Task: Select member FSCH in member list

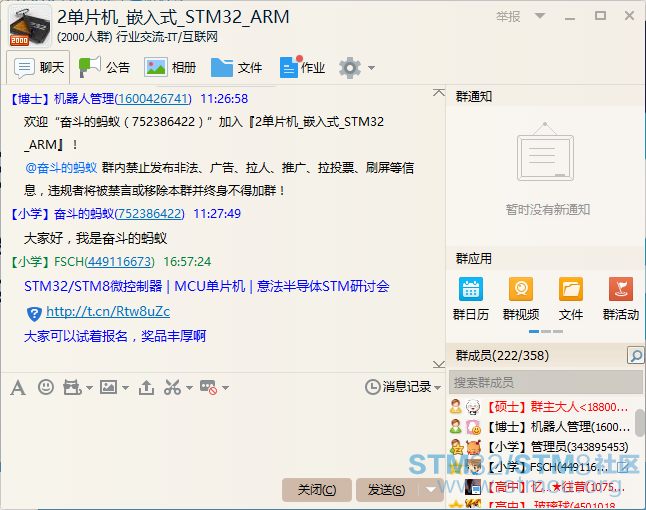Action: point(541,467)
